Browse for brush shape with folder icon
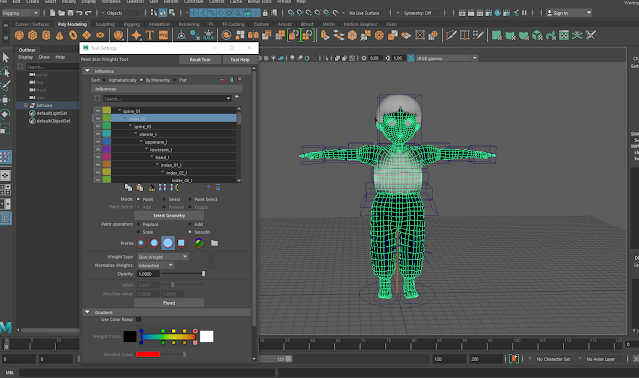The image size is (639, 378). 214,243
